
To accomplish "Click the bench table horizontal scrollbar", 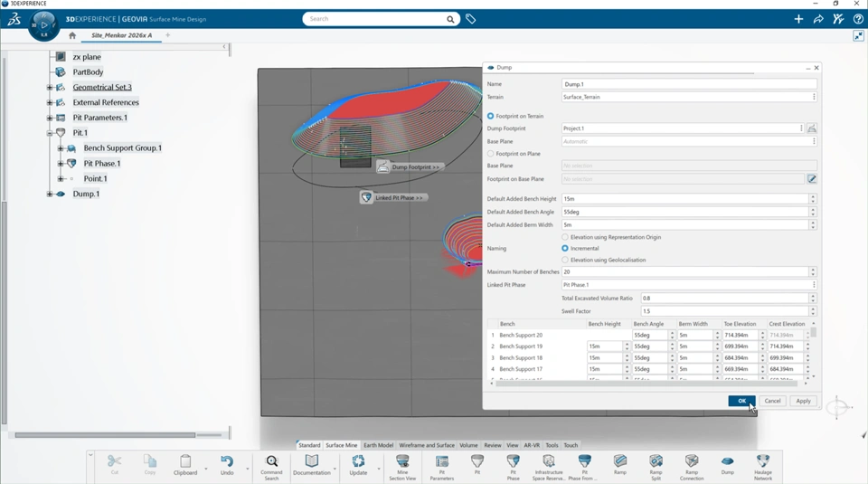I will pyautogui.click(x=646, y=384).
